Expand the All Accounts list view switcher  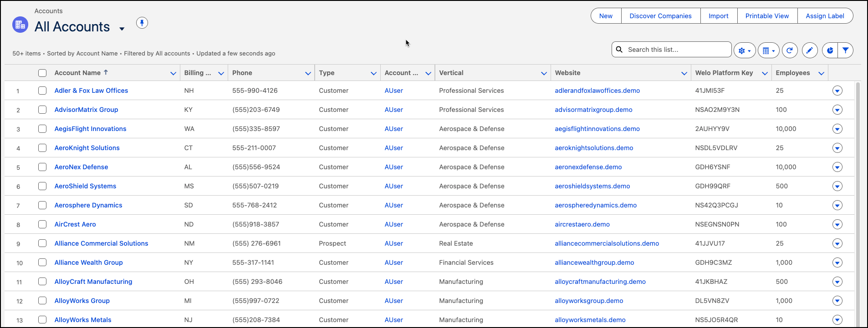pos(122,29)
